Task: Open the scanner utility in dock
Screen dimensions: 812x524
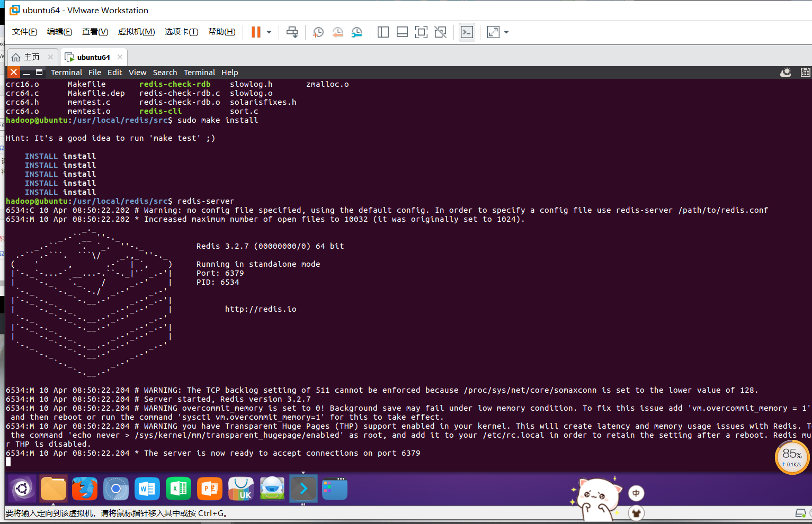Action: [x=272, y=489]
